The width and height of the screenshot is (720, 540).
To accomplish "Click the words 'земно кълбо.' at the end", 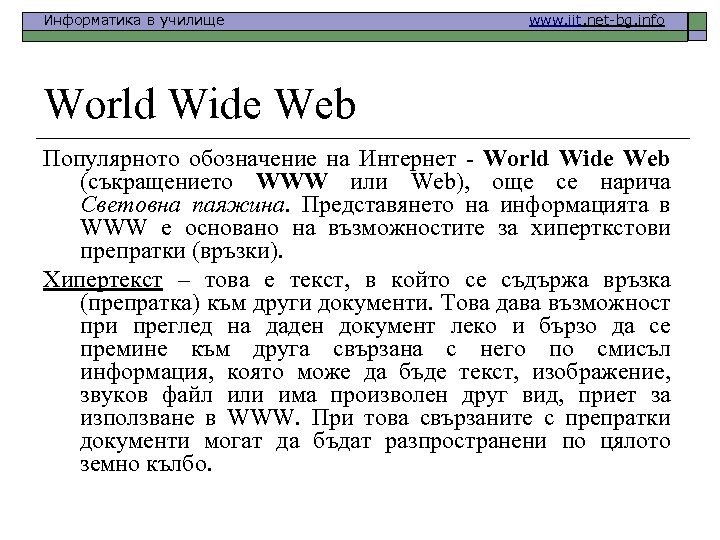I will tap(146, 464).
